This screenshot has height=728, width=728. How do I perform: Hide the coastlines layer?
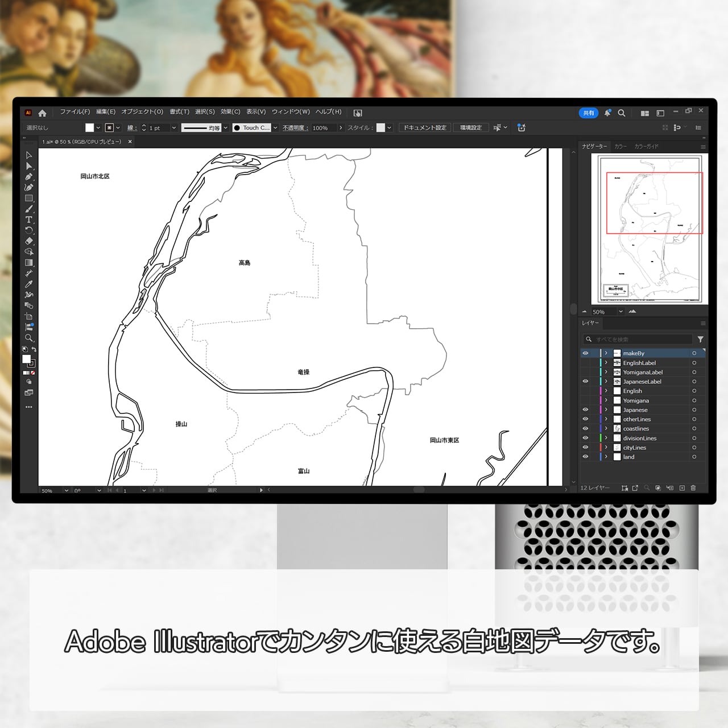click(585, 429)
